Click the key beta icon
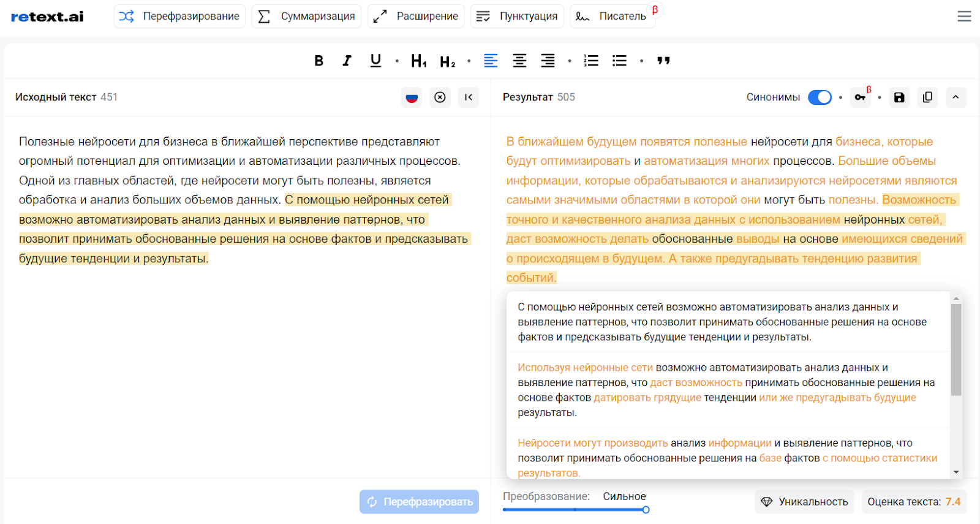Screen dimensions: 980x524 [x=861, y=97]
